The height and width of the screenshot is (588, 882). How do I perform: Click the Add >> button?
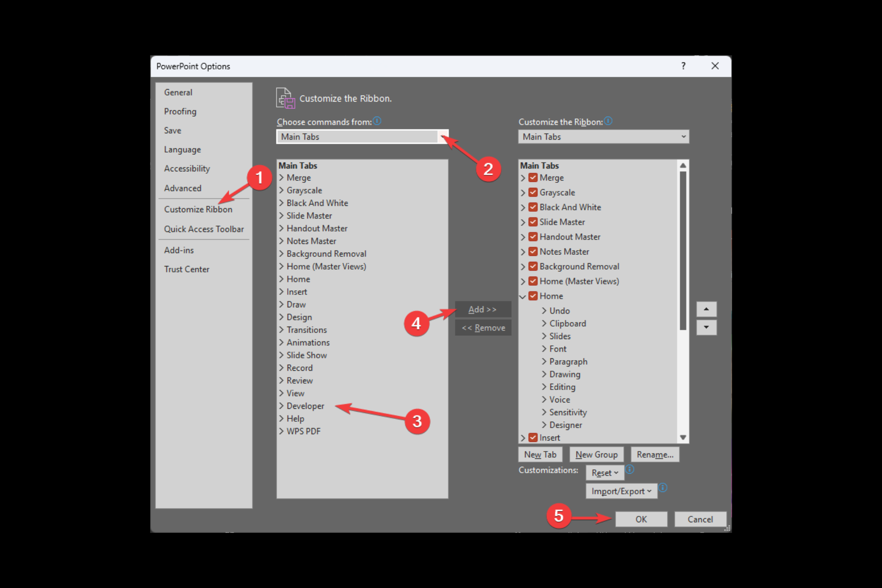tap(483, 309)
